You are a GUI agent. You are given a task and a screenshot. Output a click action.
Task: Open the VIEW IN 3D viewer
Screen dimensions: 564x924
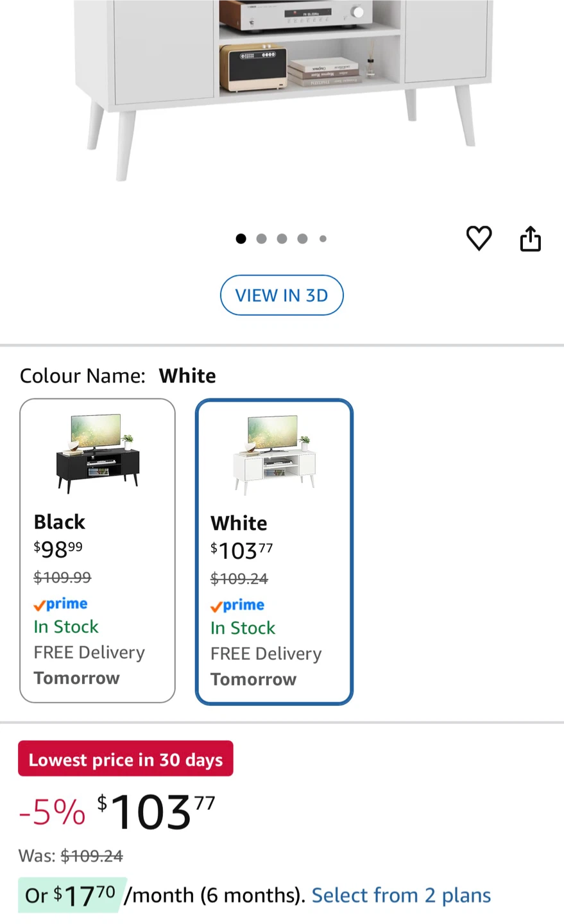tap(282, 295)
